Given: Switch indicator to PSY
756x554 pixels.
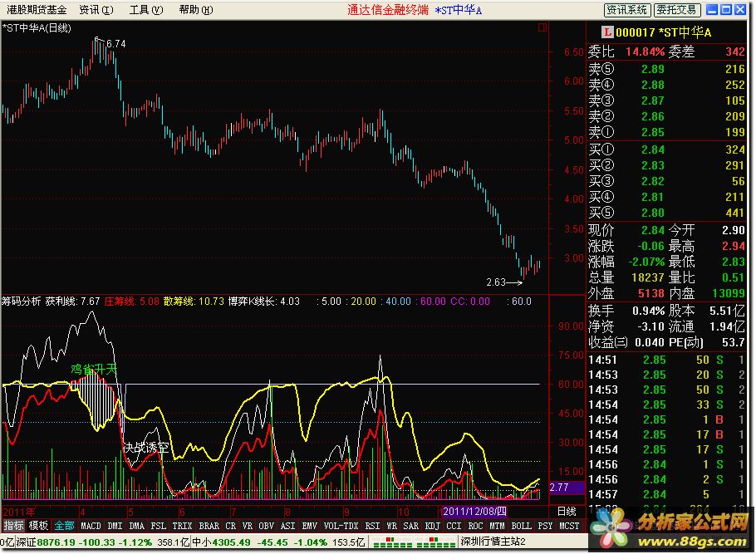Looking at the screenshot, I should click(545, 526).
